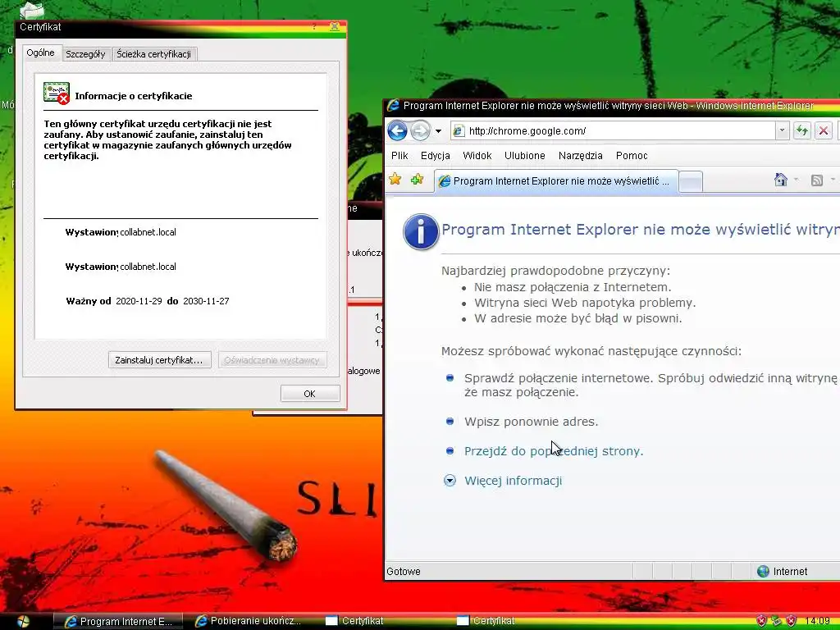Click the 'Przejdź do poprzedniej strony' link

click(554, 451)
